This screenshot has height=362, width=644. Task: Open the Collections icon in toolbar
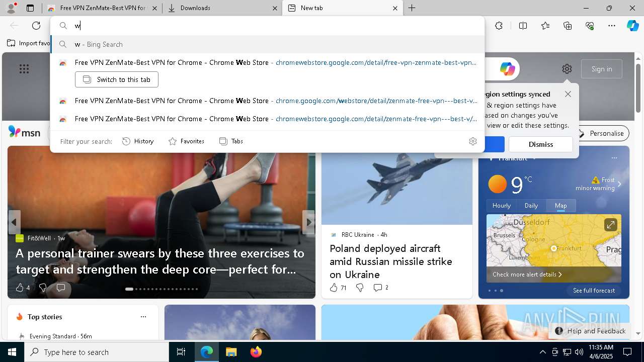[568, 26]
